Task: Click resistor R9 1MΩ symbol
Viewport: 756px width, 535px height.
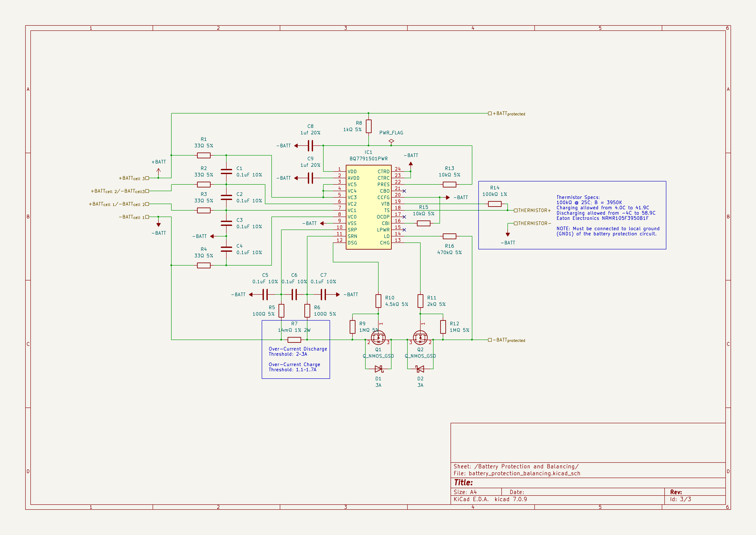Action: (352, 327)
